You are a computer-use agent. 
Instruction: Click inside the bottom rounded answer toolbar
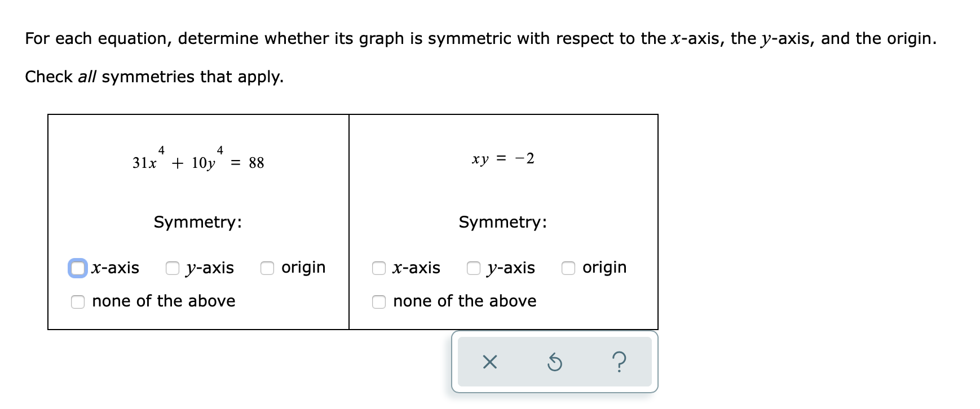click(x=555, y=363)
